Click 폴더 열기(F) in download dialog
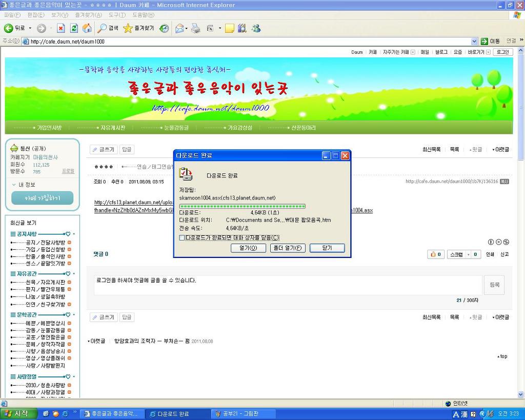The image size is (525, 420). tap(288, 248)
